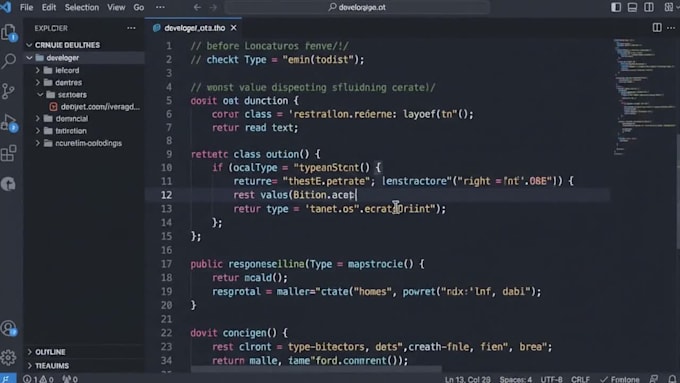Click line number 12 in the gutter
680x383 pixels.
tap(167, 195)
